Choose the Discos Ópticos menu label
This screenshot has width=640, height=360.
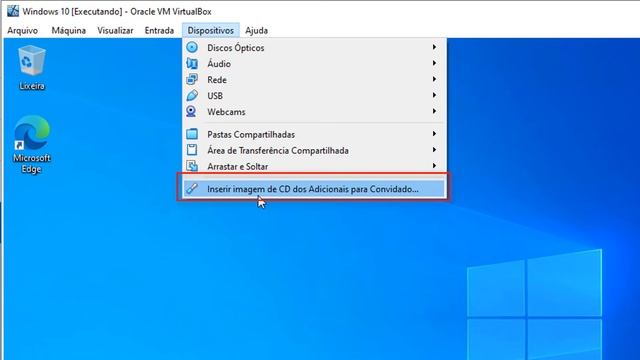(236, 48)
